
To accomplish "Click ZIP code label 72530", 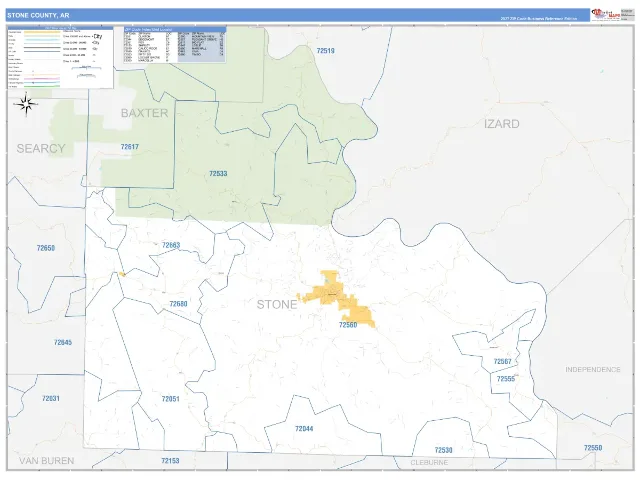I will point(443,450).
